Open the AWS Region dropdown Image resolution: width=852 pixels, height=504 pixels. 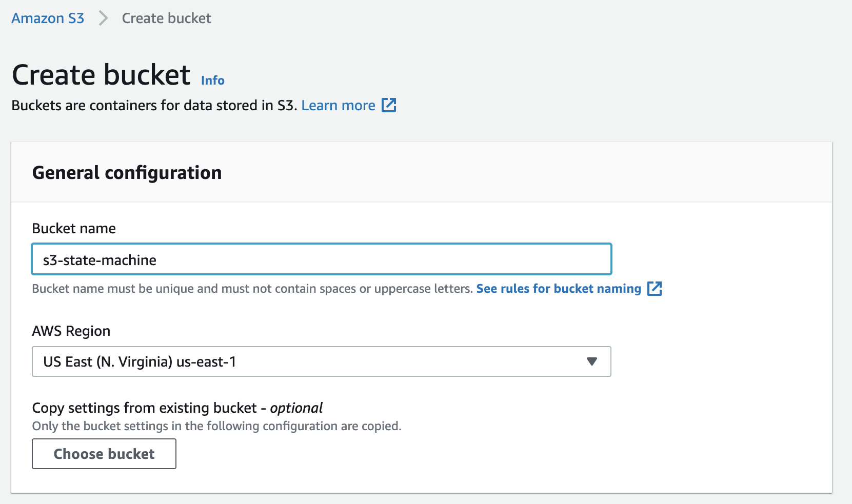point(322,361)
